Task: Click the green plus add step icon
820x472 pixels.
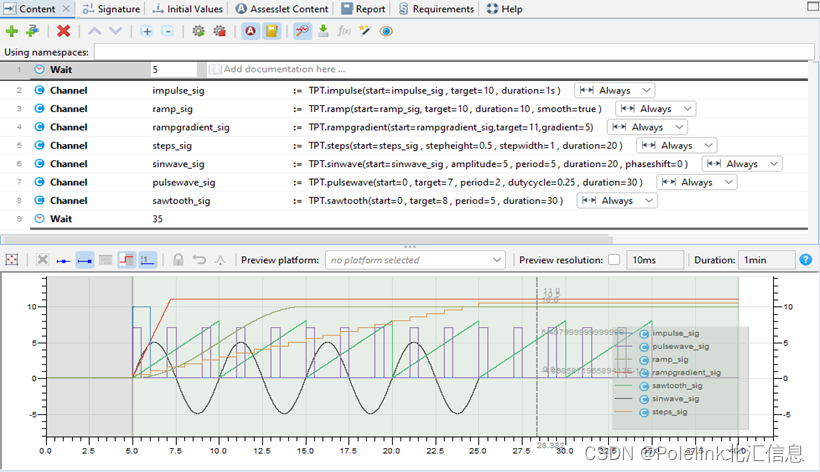Action: click(x=12, y=31)
